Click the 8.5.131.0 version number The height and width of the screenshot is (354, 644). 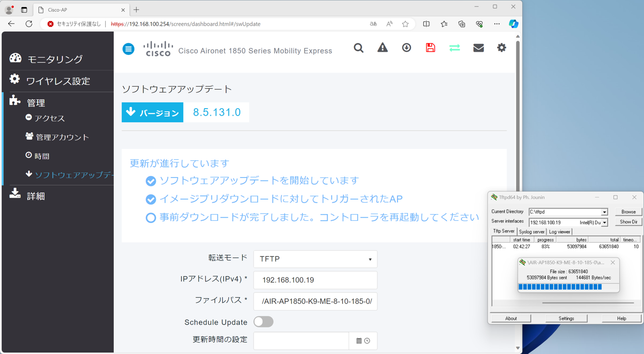pos(217,113)
